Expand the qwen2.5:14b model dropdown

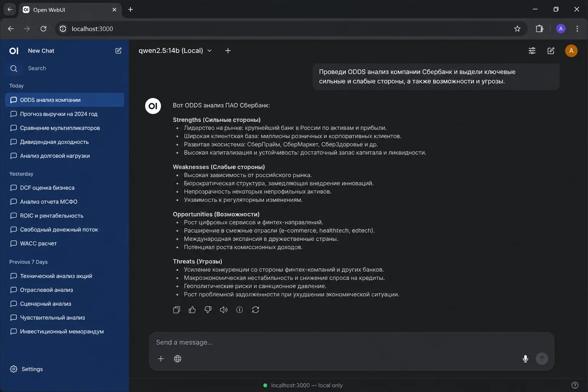click(x=175, y=51)
